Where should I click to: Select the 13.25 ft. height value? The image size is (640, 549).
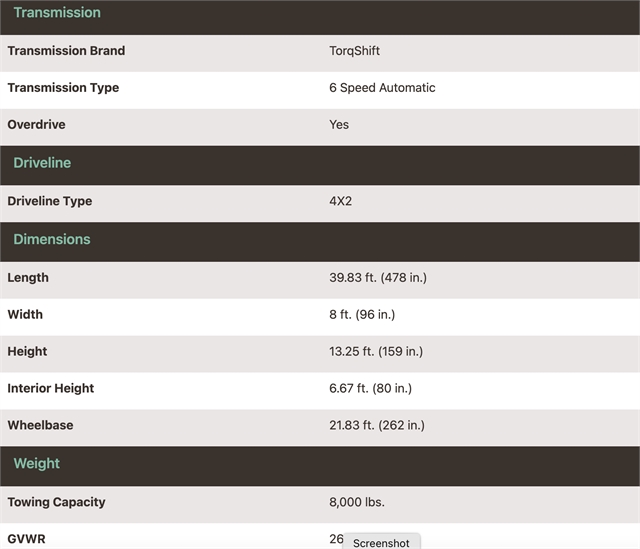point(376,352)
